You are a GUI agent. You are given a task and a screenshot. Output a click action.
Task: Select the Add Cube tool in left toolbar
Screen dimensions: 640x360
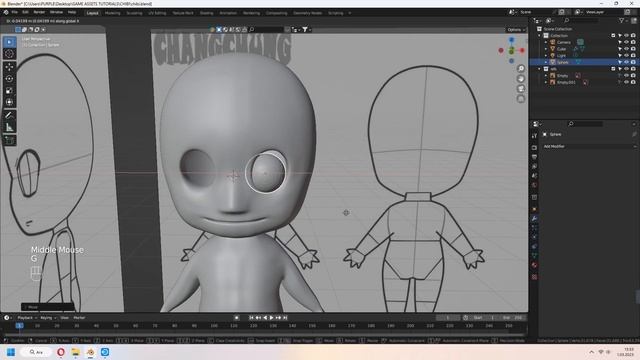[x=9, y=140]
